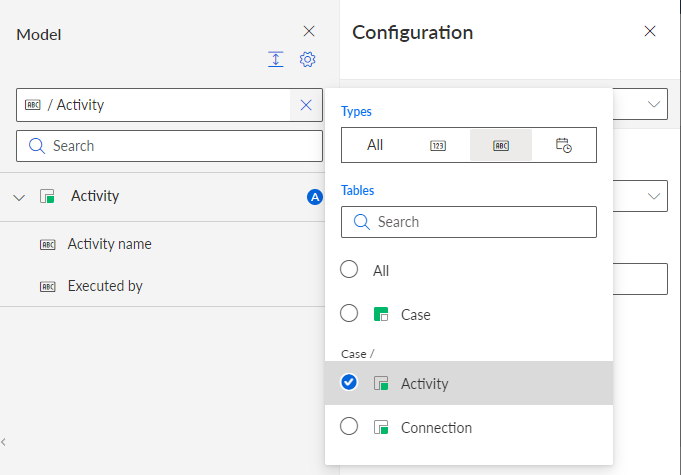Select the 'Executed by' attribute

105,286
